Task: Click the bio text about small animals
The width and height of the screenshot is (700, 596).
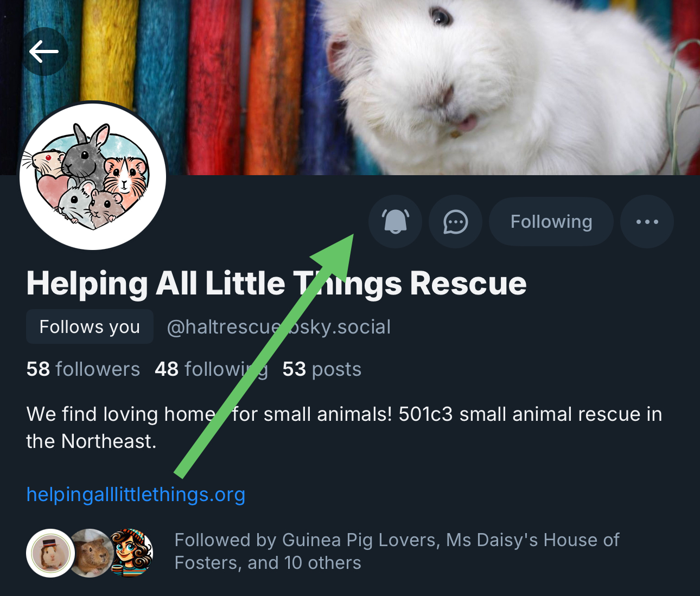Action: [344, 428]
